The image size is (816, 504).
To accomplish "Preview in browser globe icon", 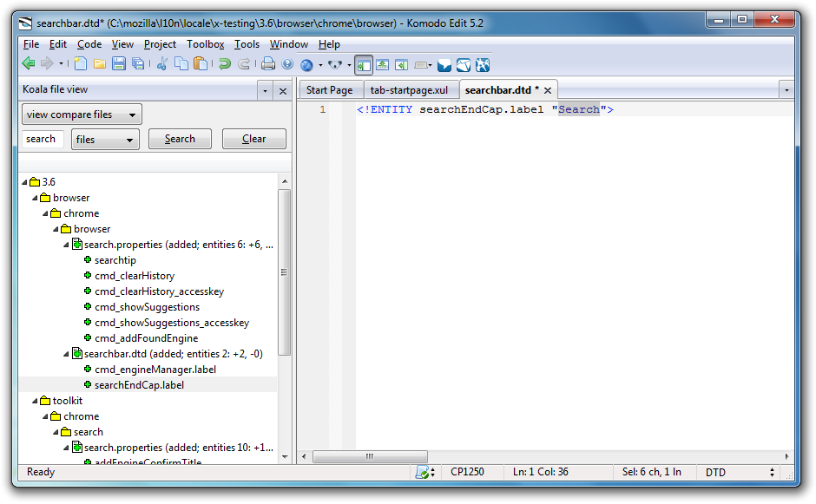I will (307, 64).
